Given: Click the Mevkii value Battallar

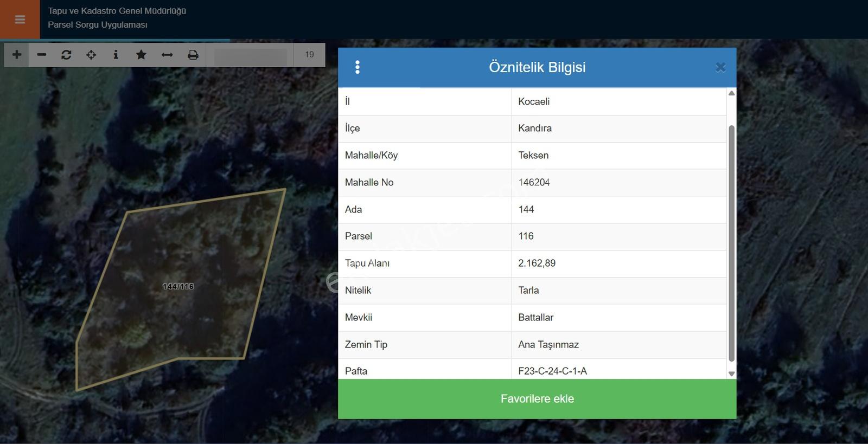Looking at the screenshot, I should (535, 317).
